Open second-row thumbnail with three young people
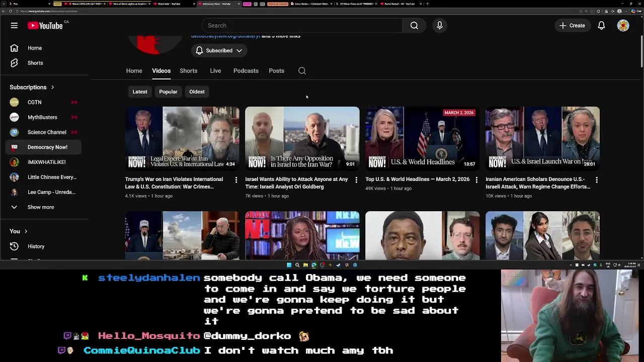The height and width of the screenshot is (362, 644). pyautogui.click(x=542, y=235)
